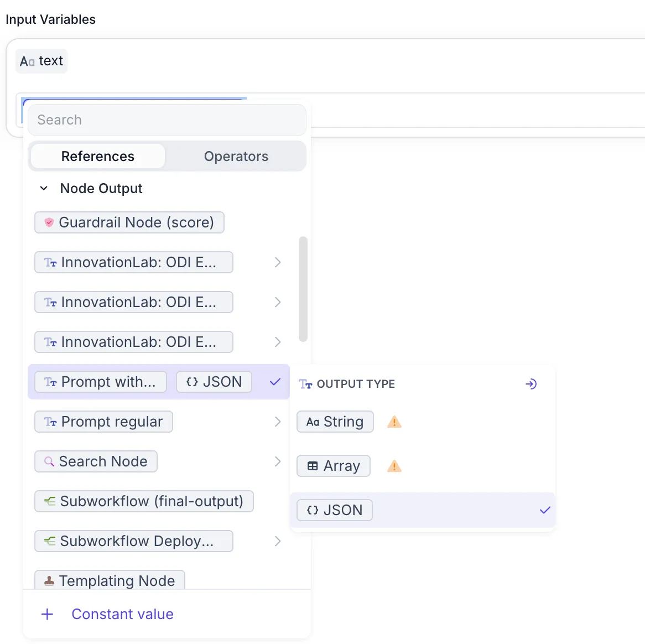645x644 pixels.
Task: Click the arrow icon in OUTPUT TYPE header
Action: 531,384
